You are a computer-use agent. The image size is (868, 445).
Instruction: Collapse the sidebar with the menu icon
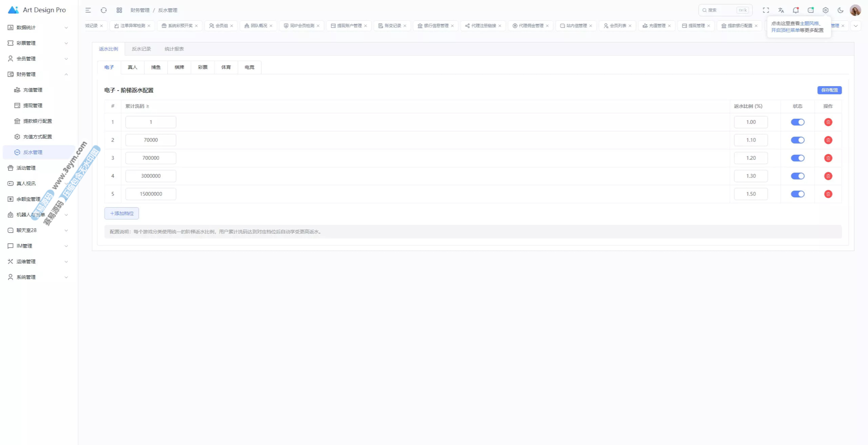[88, 10]
